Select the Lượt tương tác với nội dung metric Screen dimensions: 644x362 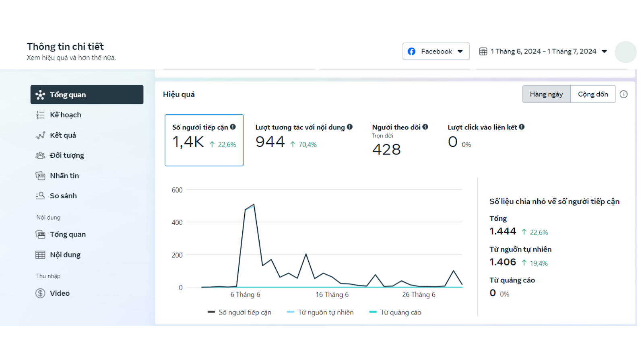[x=304, y=137]
